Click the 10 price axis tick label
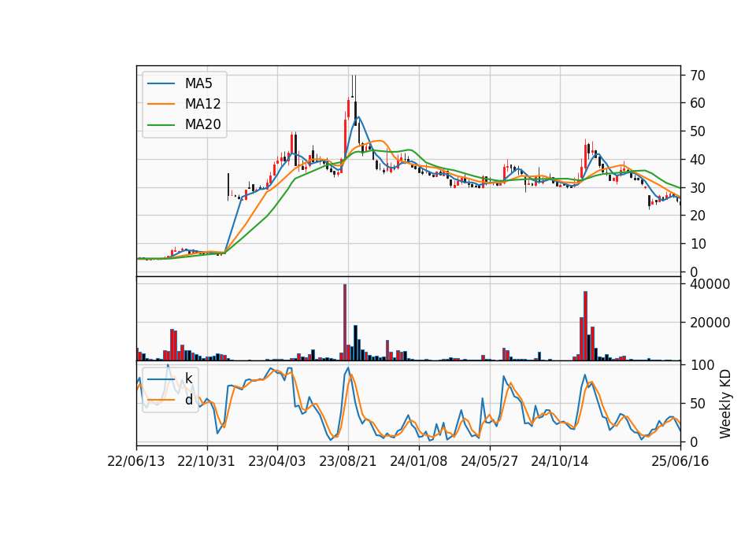 point(698,244)
